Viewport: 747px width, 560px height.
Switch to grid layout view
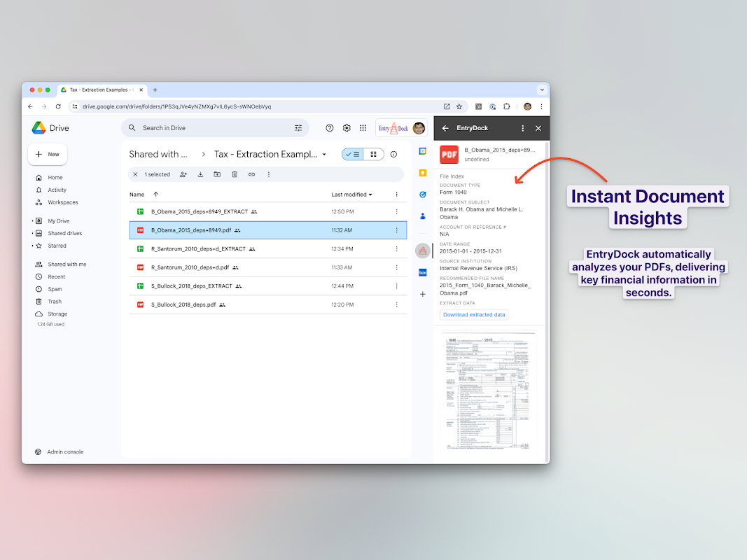pos(374,154)
